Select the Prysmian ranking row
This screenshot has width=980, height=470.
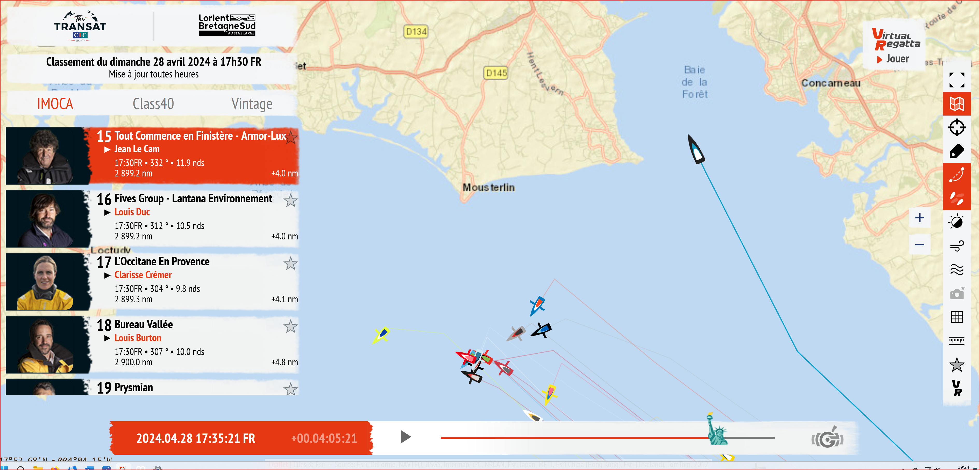point(152,387)
